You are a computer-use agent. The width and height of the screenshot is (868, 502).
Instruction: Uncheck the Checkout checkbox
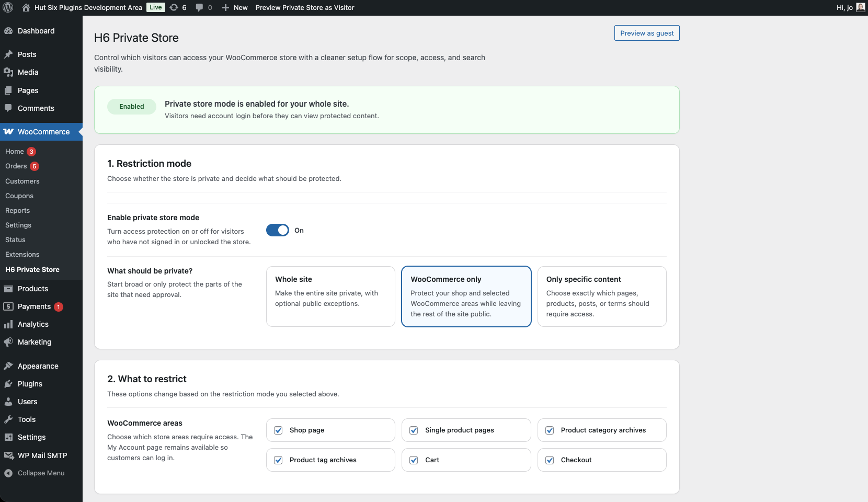pyautogui.click(x=550, y=460)
